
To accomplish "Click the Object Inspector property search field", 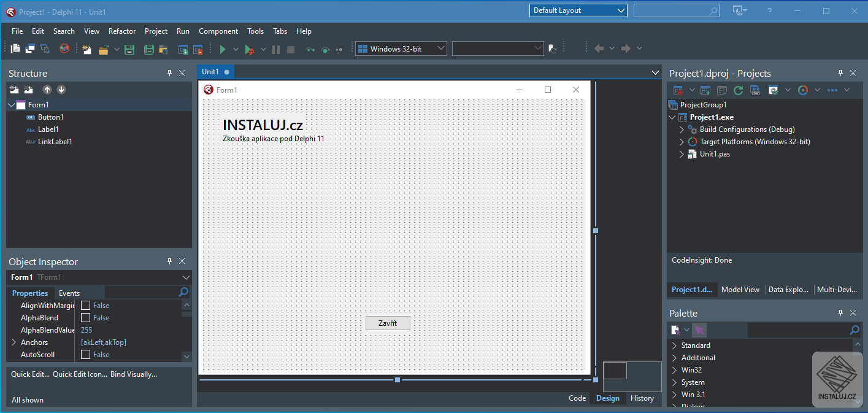I will 147,292.
